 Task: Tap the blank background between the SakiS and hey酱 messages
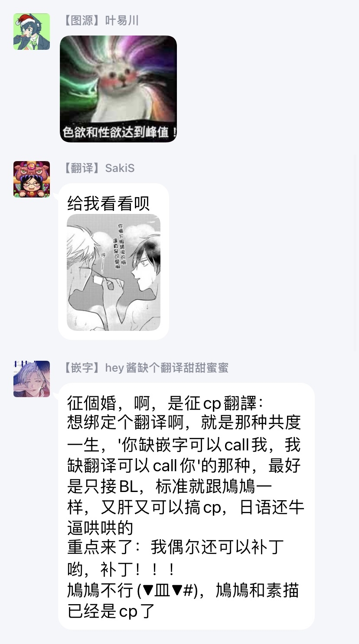click(179, 350)
